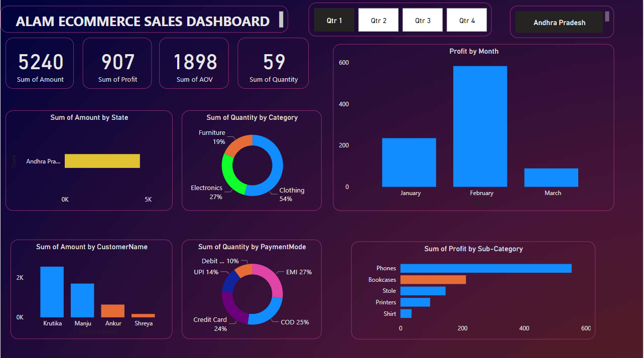Viewport: 644px width, 358px height.
Task: Select the January profit bar
Action: point(409,162)
